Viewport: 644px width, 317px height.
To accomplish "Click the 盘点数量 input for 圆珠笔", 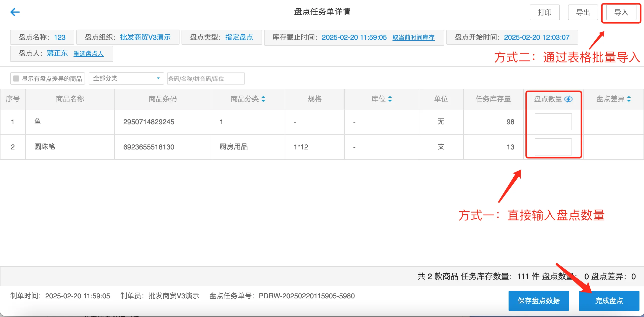I will 553,147.
